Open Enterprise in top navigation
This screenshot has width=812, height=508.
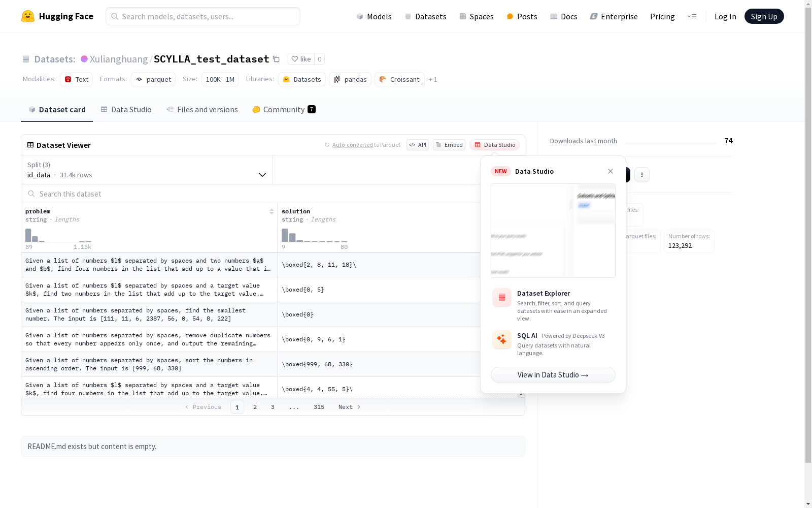point(614,16)
